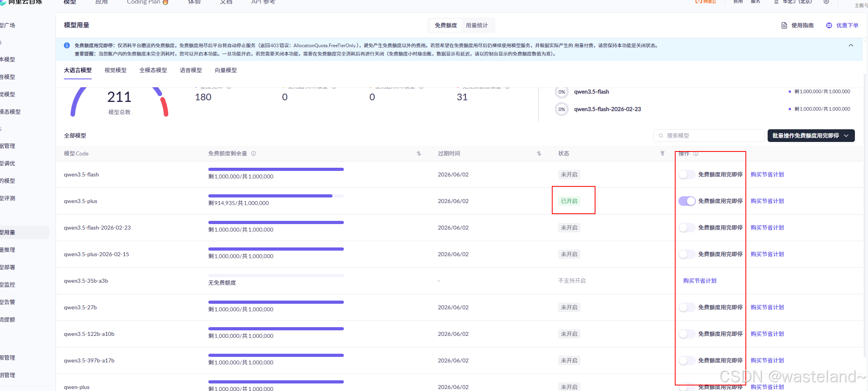Click the 未开启 status of qwen3.5-flash
Viewport: 868px width, 391px height.
[x=569, y=174]
